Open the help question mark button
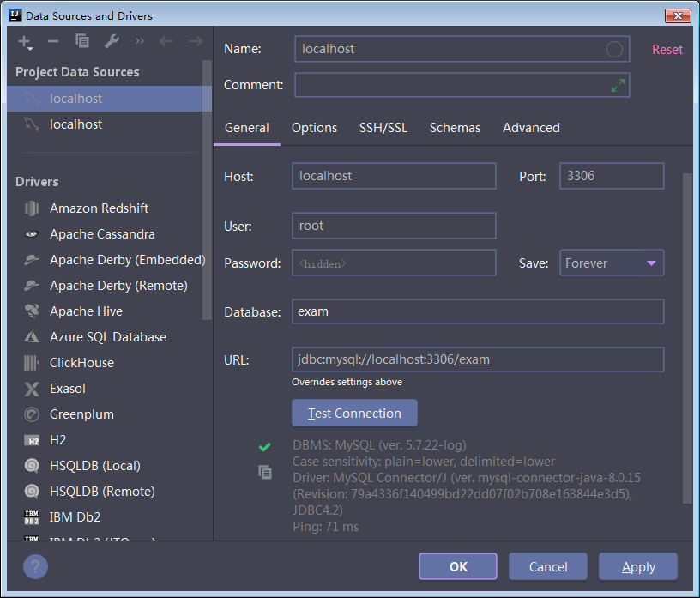The image size is (700, 598). [35, 566]
